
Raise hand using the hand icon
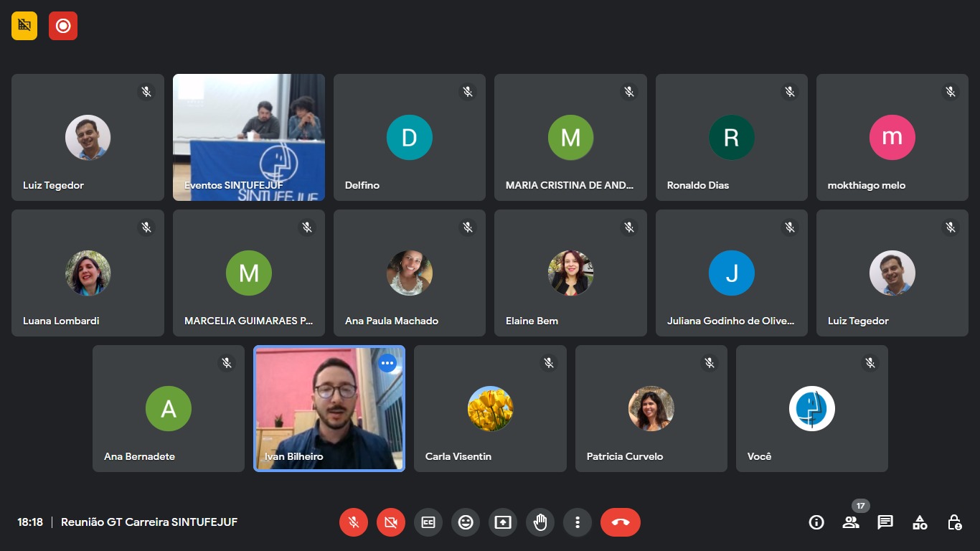click(540, 522)
